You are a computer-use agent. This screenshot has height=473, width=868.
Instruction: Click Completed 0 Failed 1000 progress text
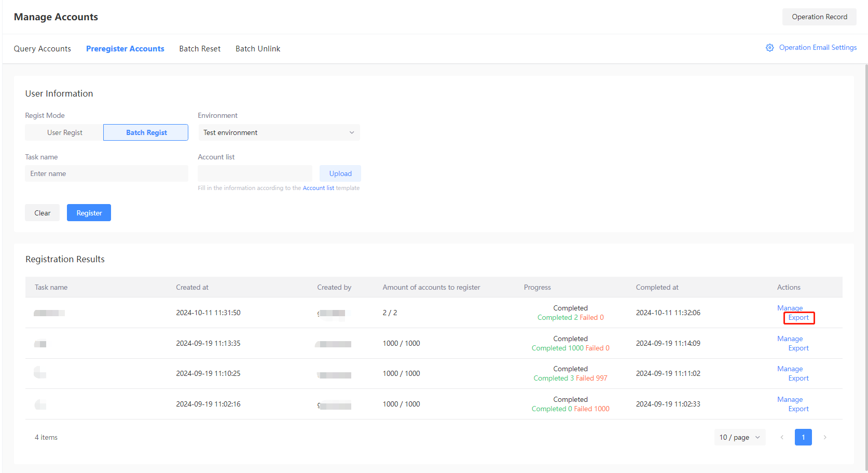point(570,409)
